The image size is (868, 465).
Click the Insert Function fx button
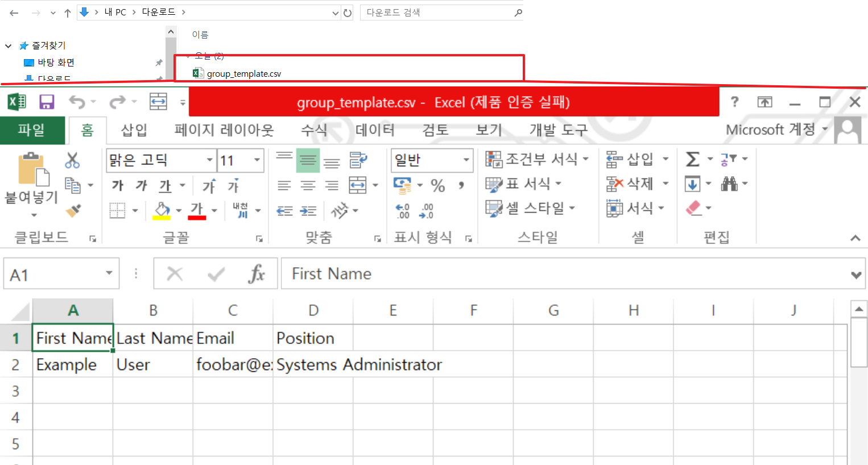click(257, 274)
